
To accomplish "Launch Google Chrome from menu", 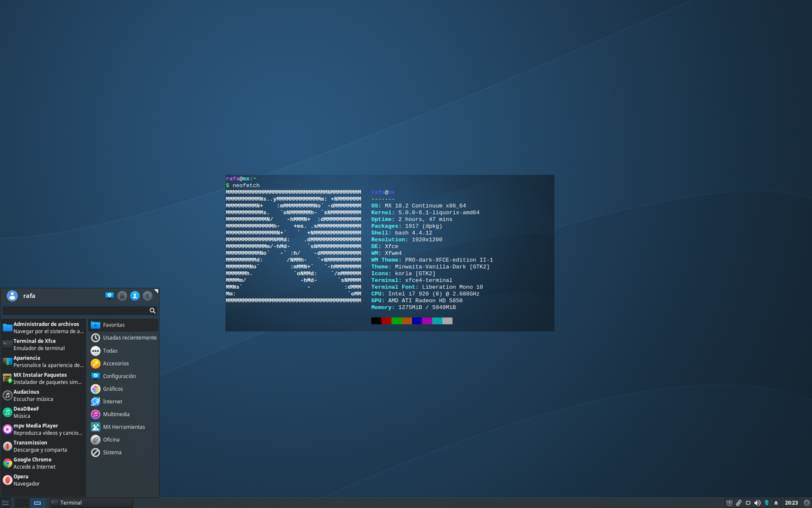I will (43, 463).
